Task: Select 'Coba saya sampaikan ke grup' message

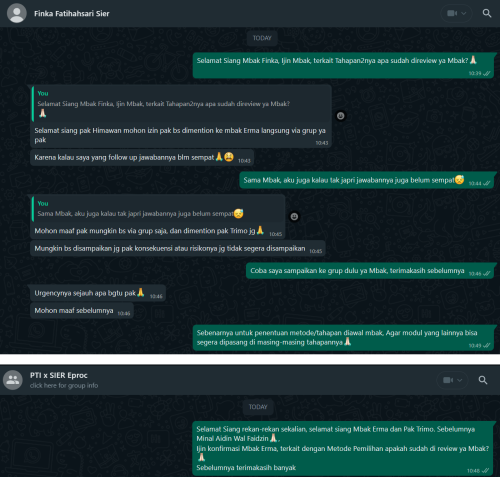Action: point(370,271)
